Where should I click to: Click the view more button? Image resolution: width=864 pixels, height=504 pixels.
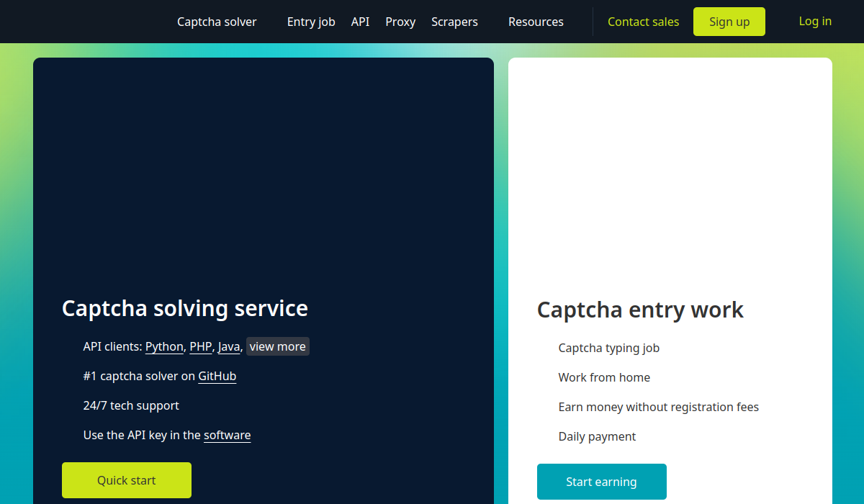click(278, 346)
